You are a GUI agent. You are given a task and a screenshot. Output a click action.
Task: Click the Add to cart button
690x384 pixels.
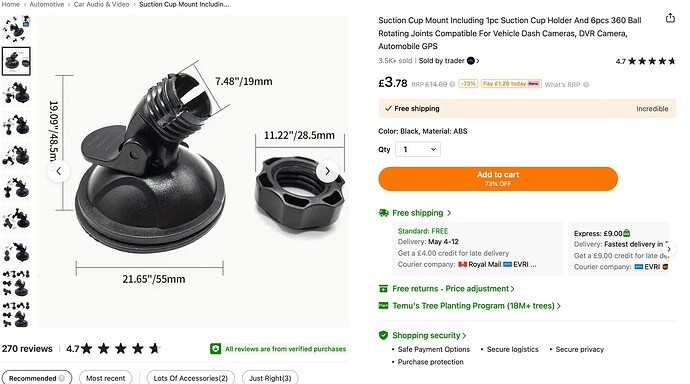498,179
